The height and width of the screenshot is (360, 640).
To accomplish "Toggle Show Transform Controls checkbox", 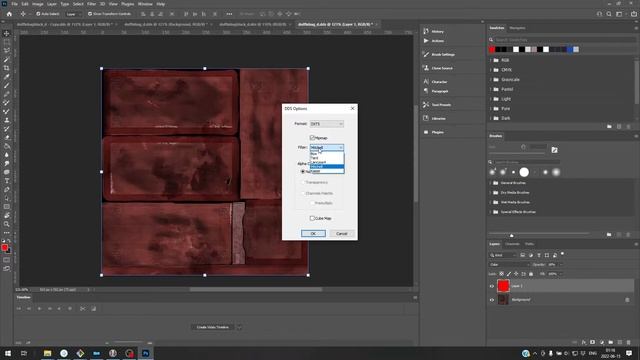I will coord(90,14).
